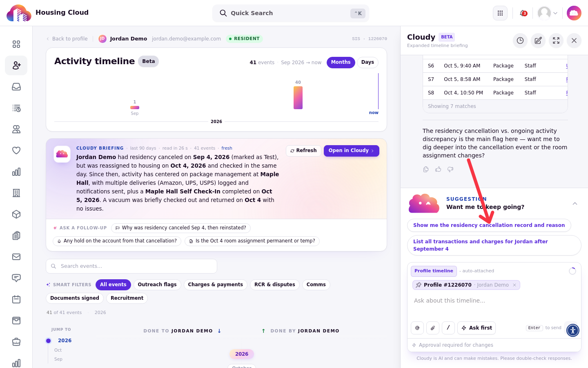Open the cube package icon in the sidebar
Image resolution: width=588 pixels, height=368 pixels.
point(16,214)
